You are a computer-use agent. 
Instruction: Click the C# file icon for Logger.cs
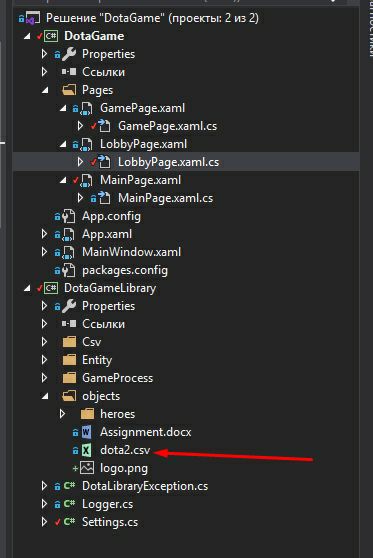[x=69, y=504]
